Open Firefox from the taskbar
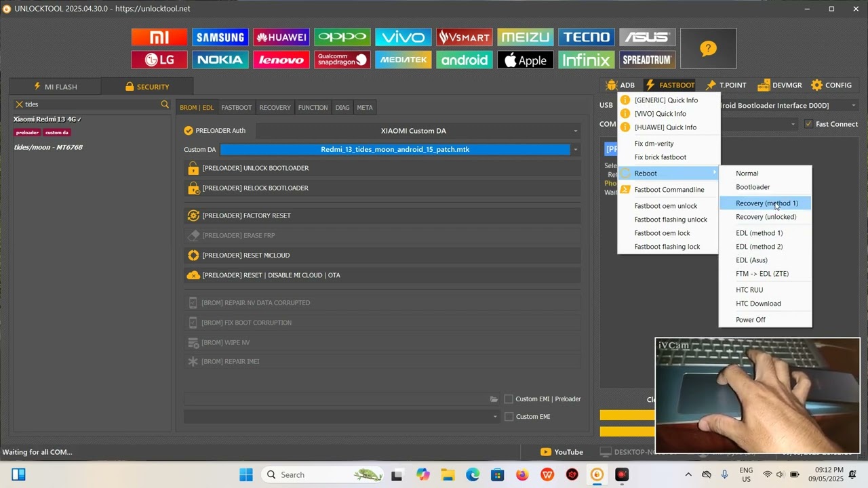868x488 pixels. click(522, 474)
